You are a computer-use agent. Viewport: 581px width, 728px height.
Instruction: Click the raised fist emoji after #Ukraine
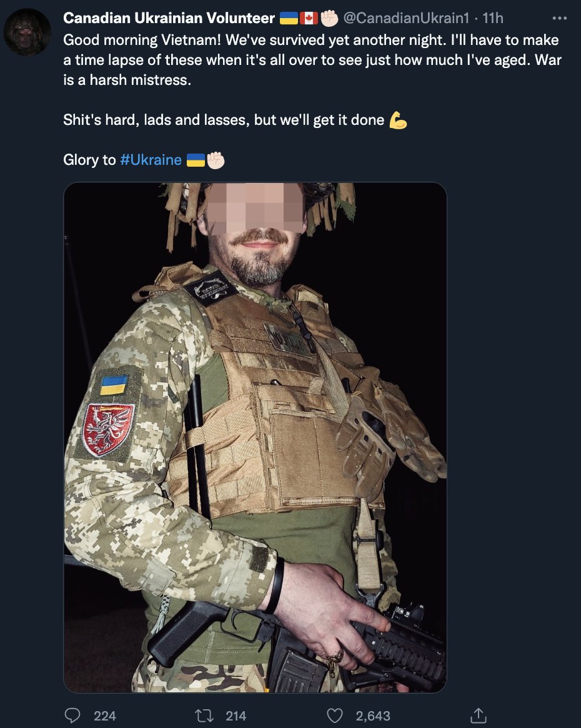click(216, 160)
